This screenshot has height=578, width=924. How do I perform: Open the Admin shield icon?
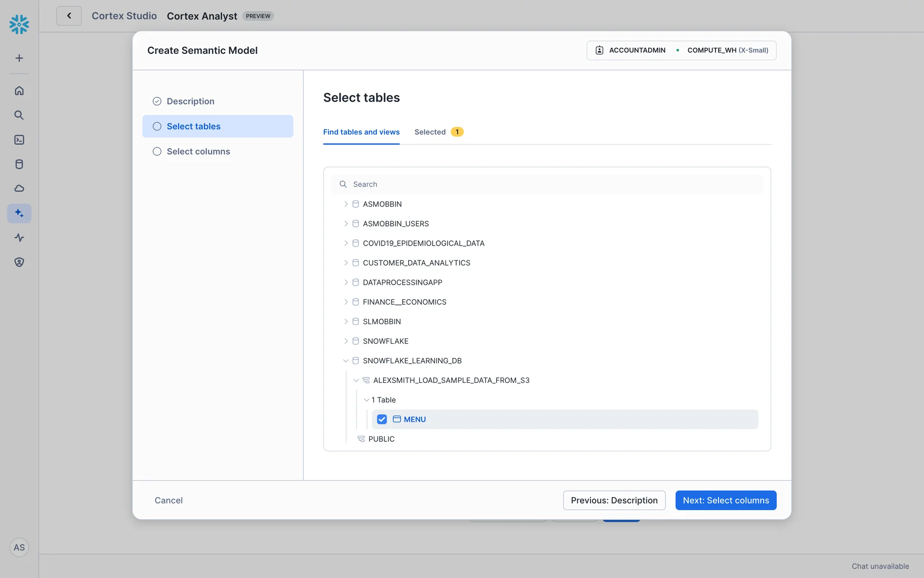pyautogui.click(x=19, y=262)
